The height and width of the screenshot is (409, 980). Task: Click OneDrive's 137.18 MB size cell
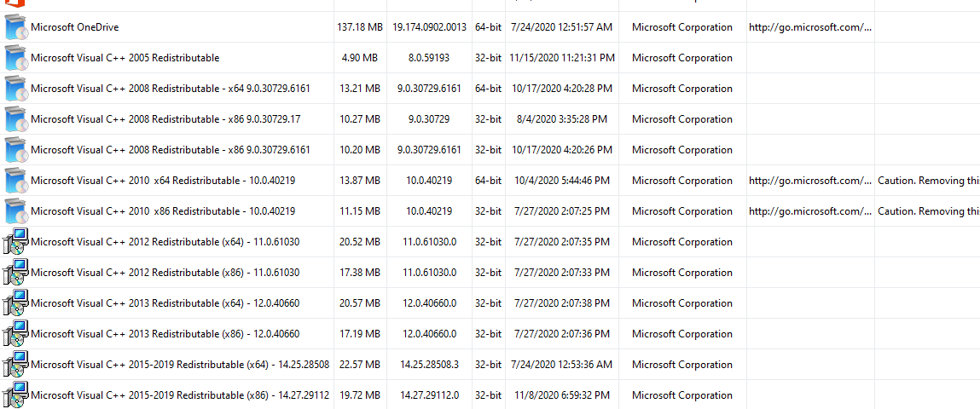[359, 27]
